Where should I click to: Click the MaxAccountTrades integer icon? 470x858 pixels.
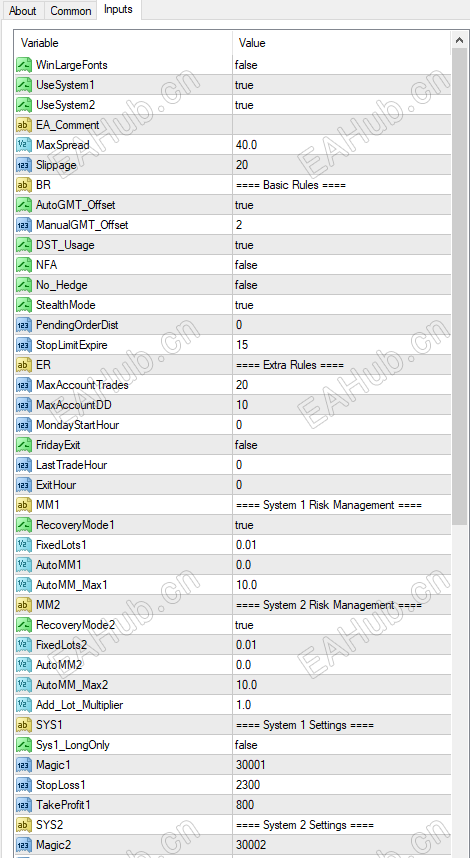click(x=24, y=385)
